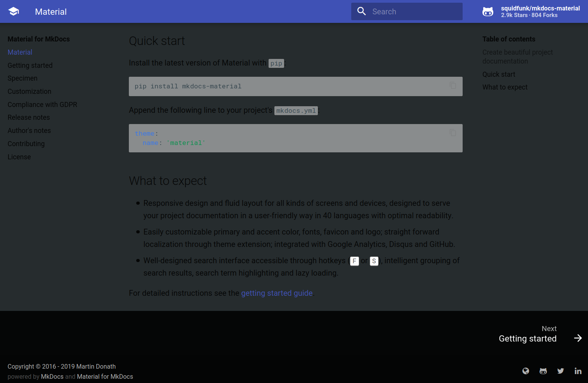Click the Quick start heading
Viewport: 588px width, 383px height.
click(x=157, y=41)
